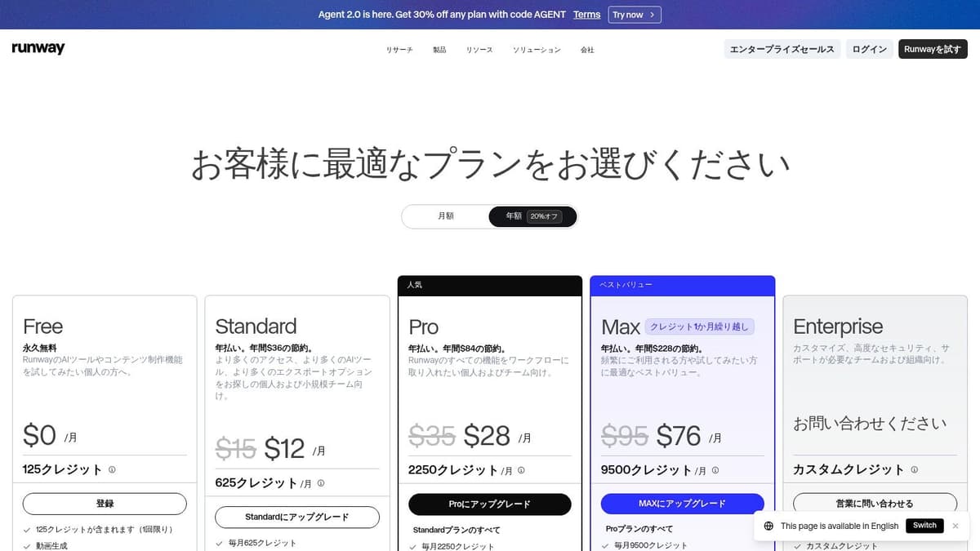The height and width of the screenshot is (551, 980).
Task: Select the 月額 billing option
Action: [446, 216]
